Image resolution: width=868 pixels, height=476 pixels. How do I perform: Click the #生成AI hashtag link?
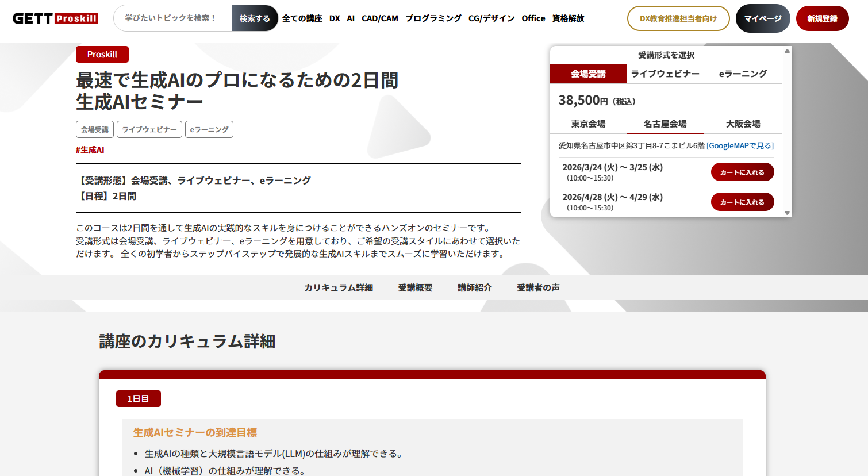pyautogui.click(x=90, y=150)
